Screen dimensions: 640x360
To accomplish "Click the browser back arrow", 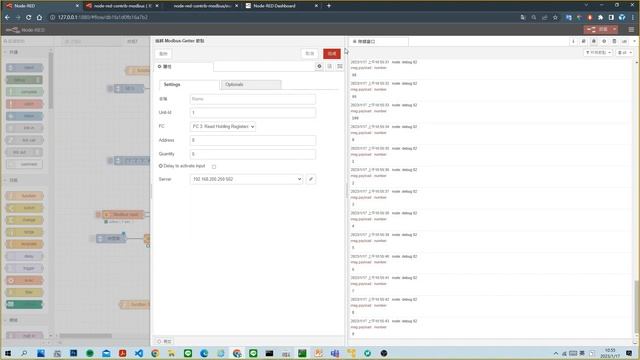I will [7, 18].
